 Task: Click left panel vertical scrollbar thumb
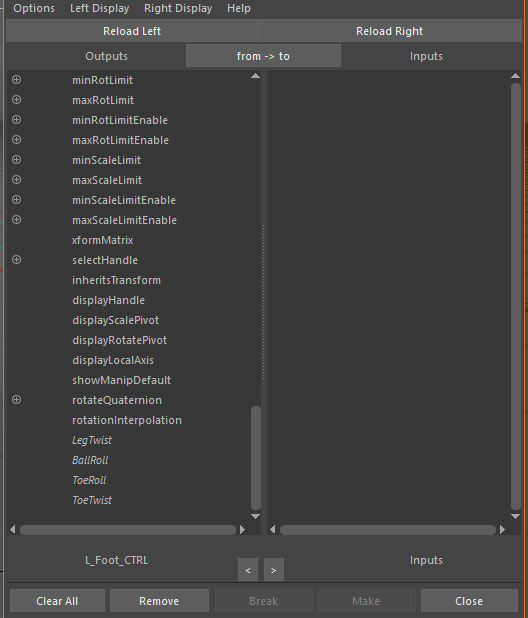coord(256,458)
